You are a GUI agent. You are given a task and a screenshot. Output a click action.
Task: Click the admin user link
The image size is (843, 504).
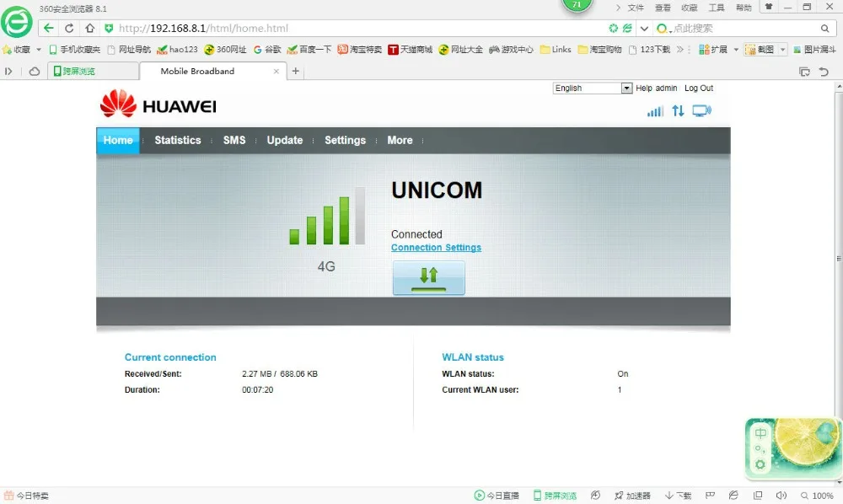[666, 88]
